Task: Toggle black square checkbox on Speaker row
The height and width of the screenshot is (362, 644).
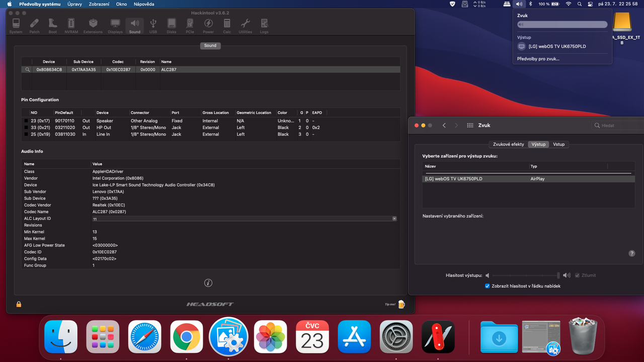Action: (26, 121)
